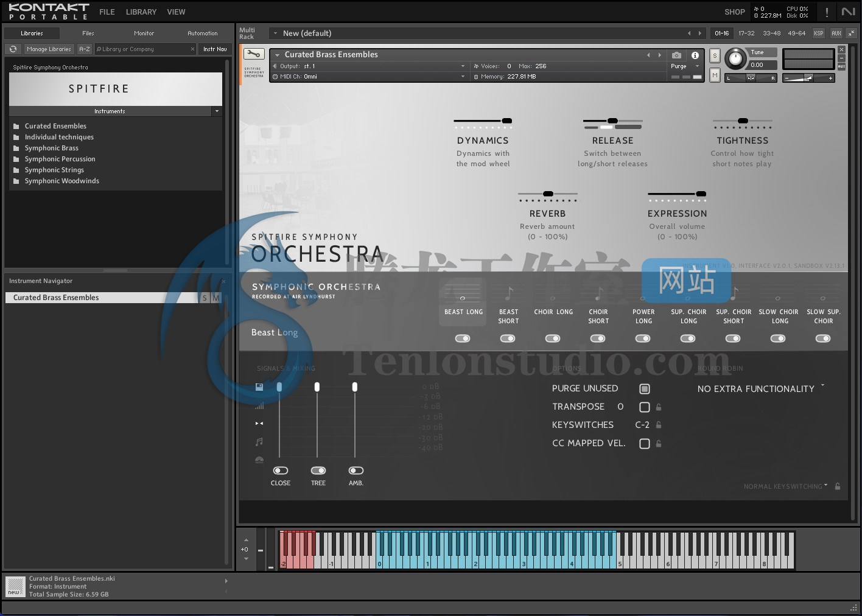
Task: Click previous instrument arrow in header
Action: 648,55
